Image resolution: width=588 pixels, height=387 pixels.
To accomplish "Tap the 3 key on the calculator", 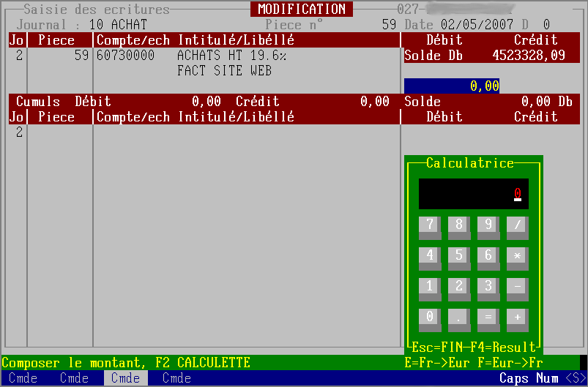I will (488, 286).
